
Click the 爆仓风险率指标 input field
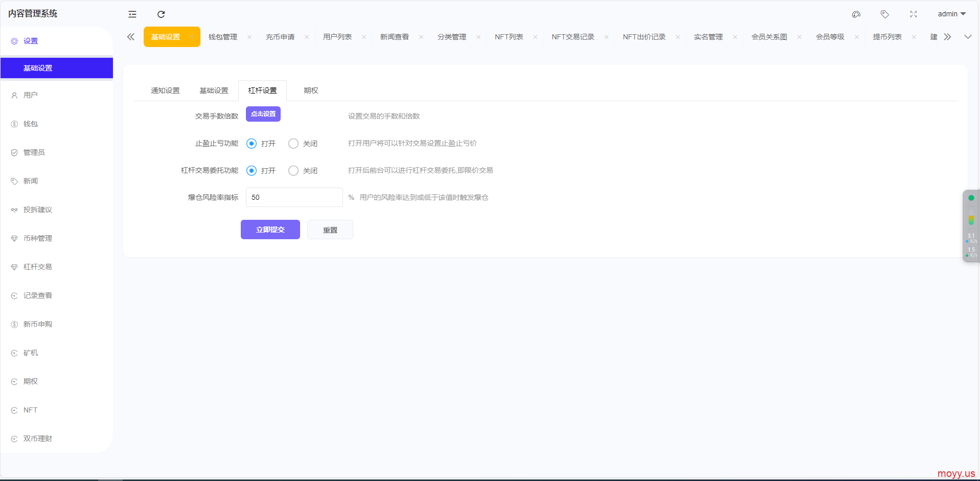(x=294, y=197)
